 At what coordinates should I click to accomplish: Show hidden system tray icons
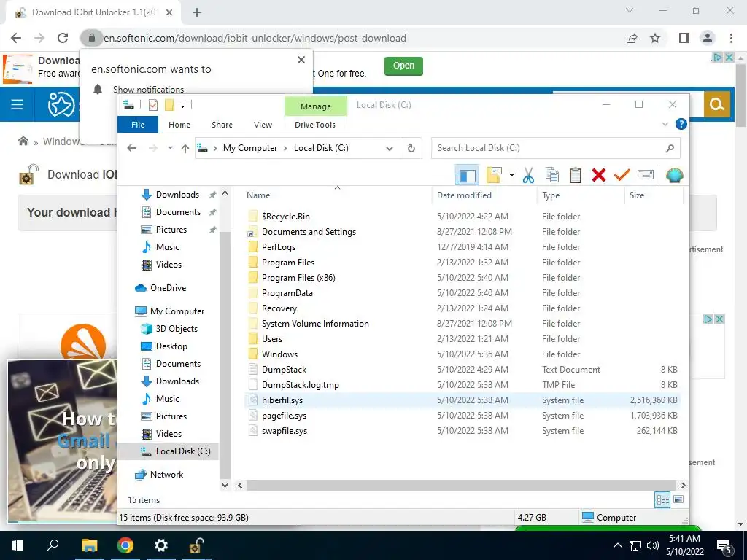coord(617,545)
